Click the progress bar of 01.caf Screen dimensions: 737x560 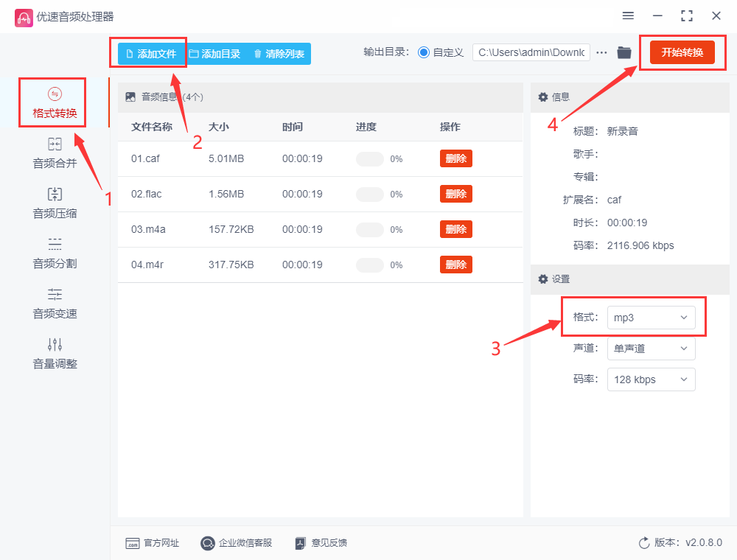pyautogui.click(x=370, y=159)
